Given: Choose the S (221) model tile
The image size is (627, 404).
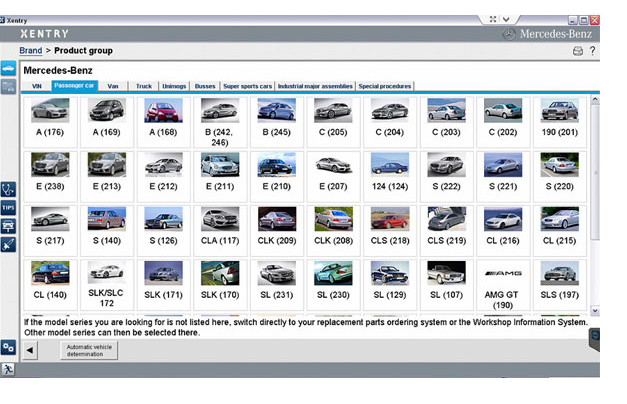Looking at the screenshot, I should 503,176.
